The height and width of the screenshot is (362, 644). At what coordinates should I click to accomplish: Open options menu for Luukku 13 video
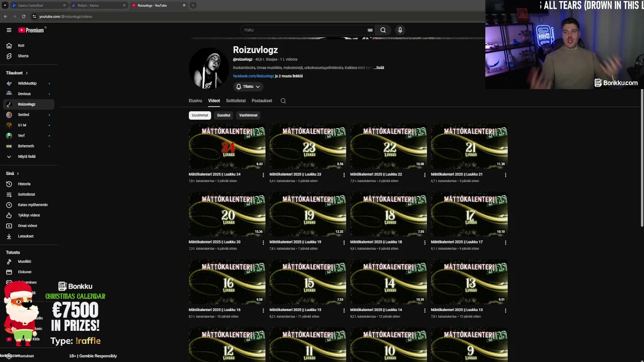click(505, 310)
